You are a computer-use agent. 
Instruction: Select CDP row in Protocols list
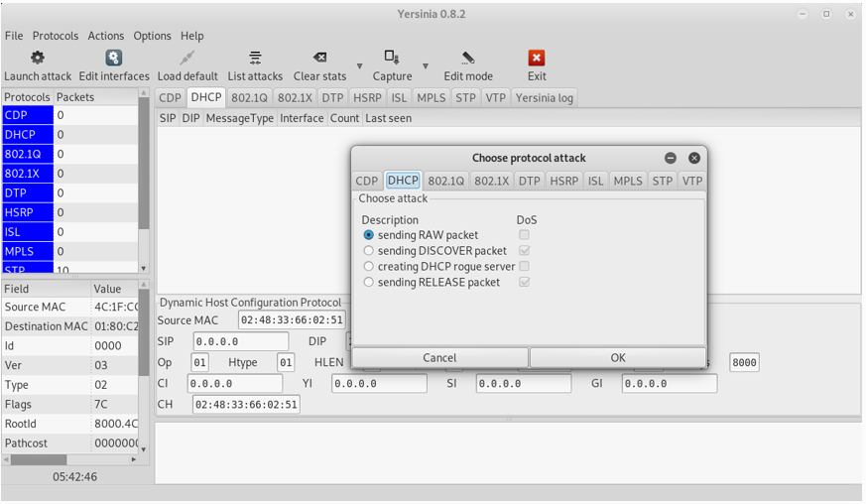pos(69,115)
